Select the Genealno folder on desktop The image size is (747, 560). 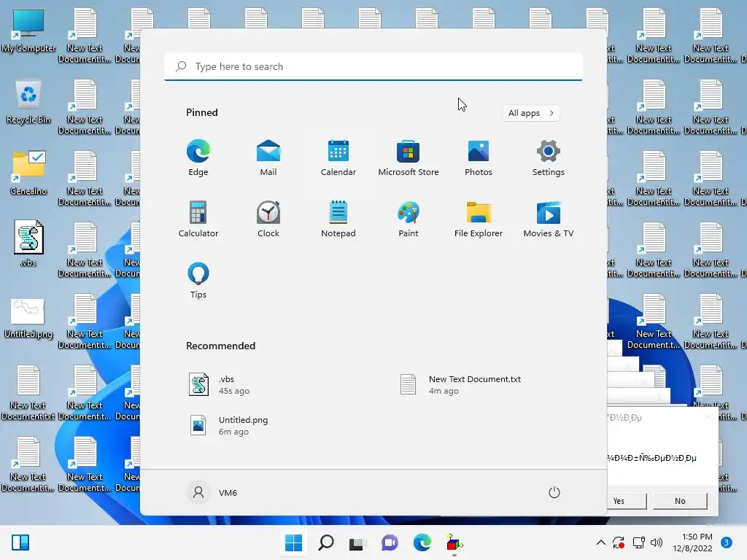[28, 174]
